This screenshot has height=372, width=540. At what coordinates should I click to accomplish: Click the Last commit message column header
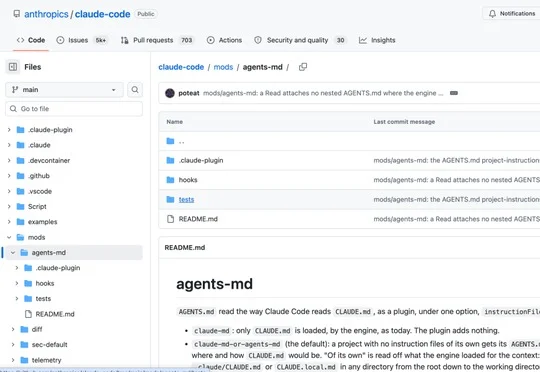pyautogui.click(x=404, y=122)
